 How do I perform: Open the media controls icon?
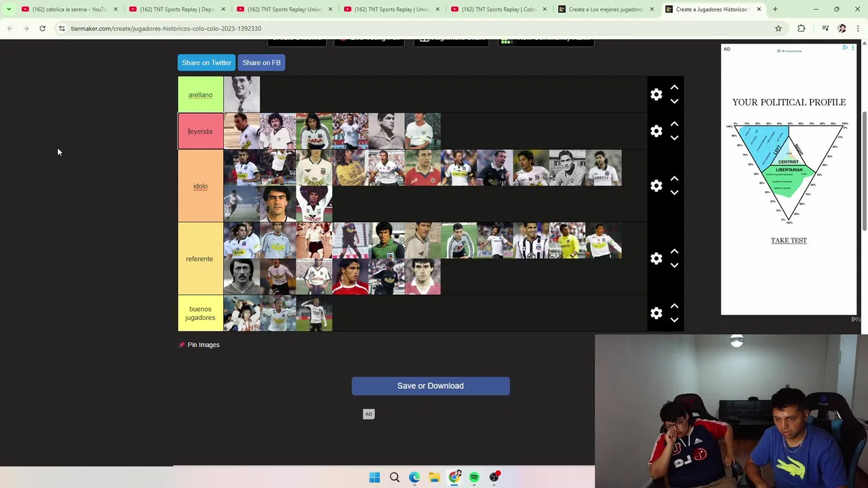click(825, 28)
